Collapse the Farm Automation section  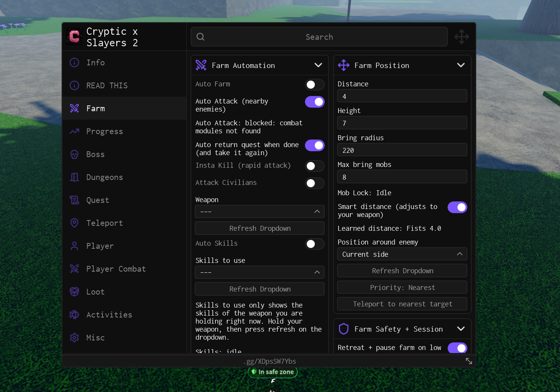[x=318, y=65]
